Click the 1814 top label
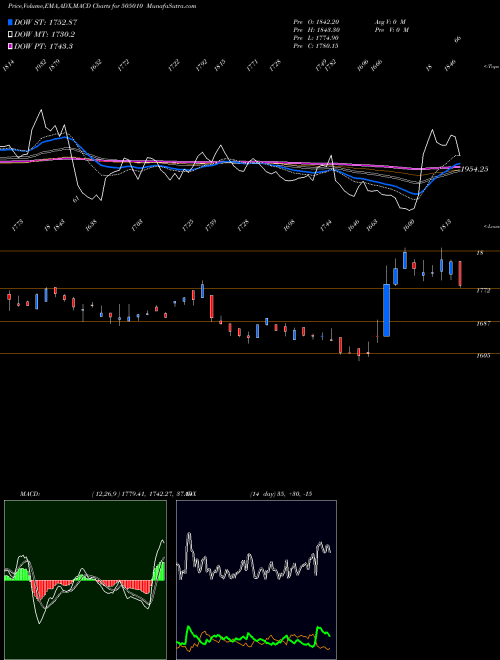Viewport: 500px width, 660px height. [x=8, y=66]
